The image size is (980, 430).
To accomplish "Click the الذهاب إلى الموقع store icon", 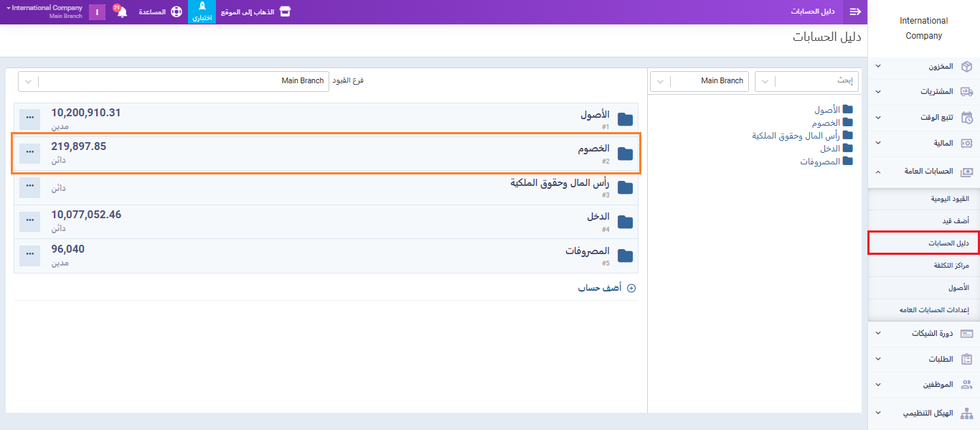I will point(285,12).
